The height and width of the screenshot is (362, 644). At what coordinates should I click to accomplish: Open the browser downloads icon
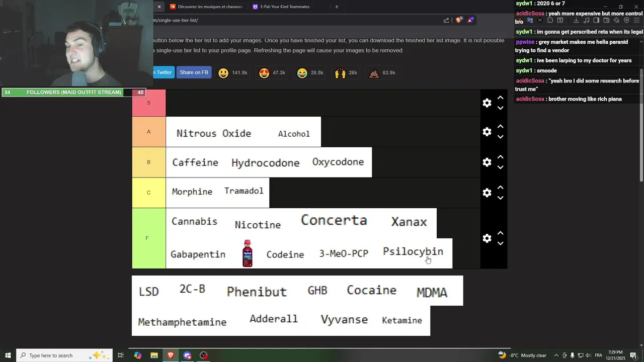(x=576, y=21)
